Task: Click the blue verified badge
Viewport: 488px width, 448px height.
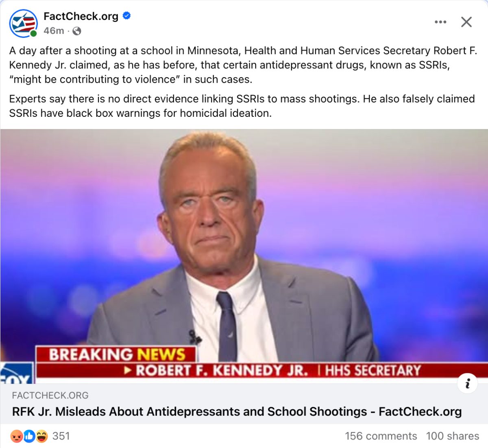Action: (x=126, y=16)
